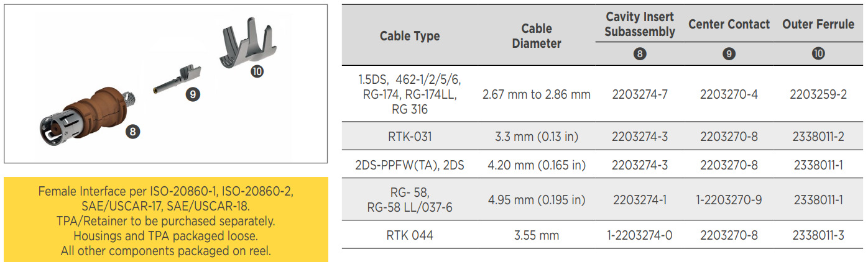Click the number 9 callout in the diagram
Viewport: 868px width, 262px height.
pyautogui.click(x=193, y=95)
